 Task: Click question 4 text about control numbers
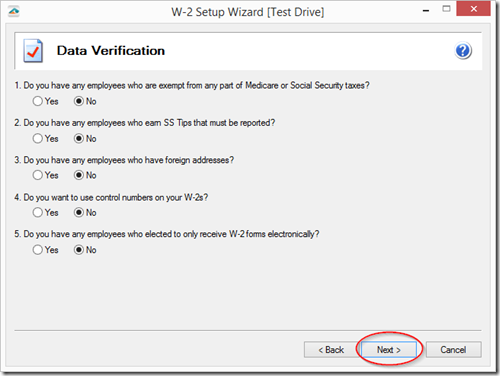(111, 197)
